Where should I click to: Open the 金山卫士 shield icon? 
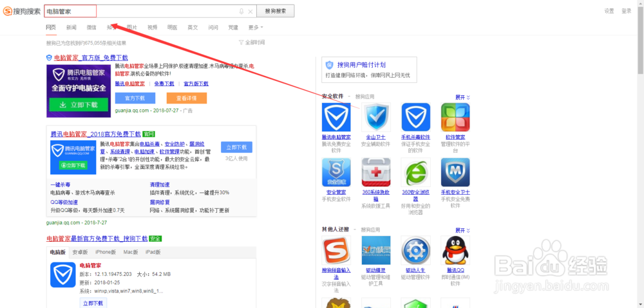[x=376, y=117]
